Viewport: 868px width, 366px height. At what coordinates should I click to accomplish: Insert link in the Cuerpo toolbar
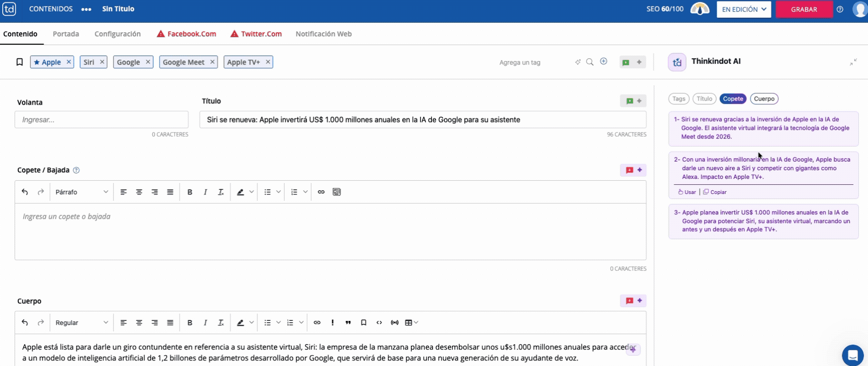[x=317, y=323]
